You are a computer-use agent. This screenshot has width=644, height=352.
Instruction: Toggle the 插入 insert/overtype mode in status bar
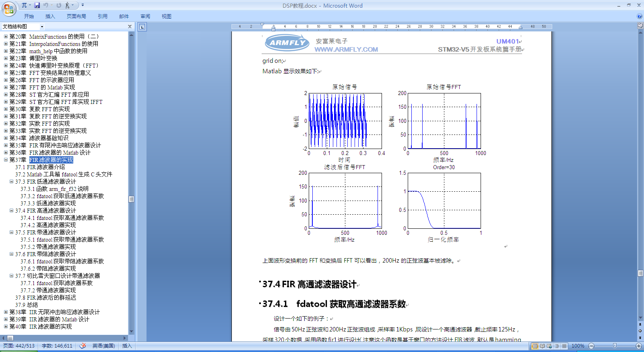click(x=127, y=346)
